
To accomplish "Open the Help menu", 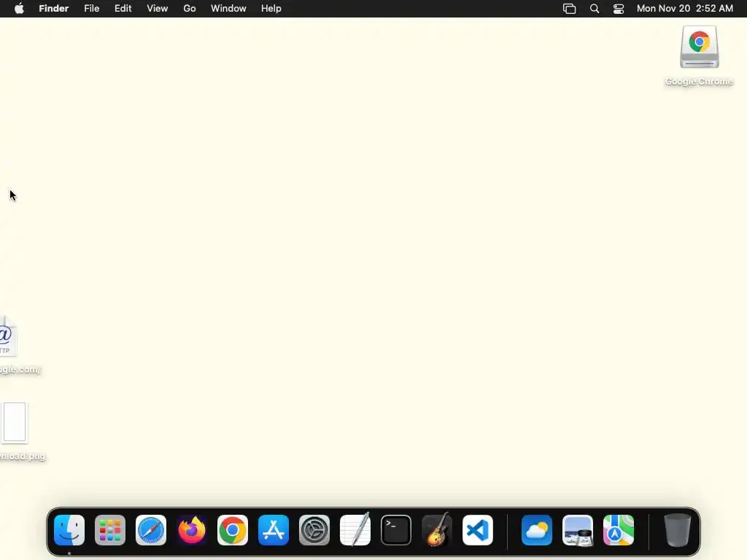I will pyautogui.click(x=271, y=9).
